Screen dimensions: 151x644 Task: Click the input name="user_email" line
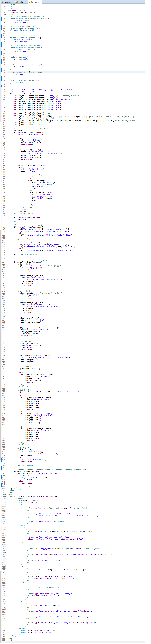pyautogui.click(x=52, y=594)
